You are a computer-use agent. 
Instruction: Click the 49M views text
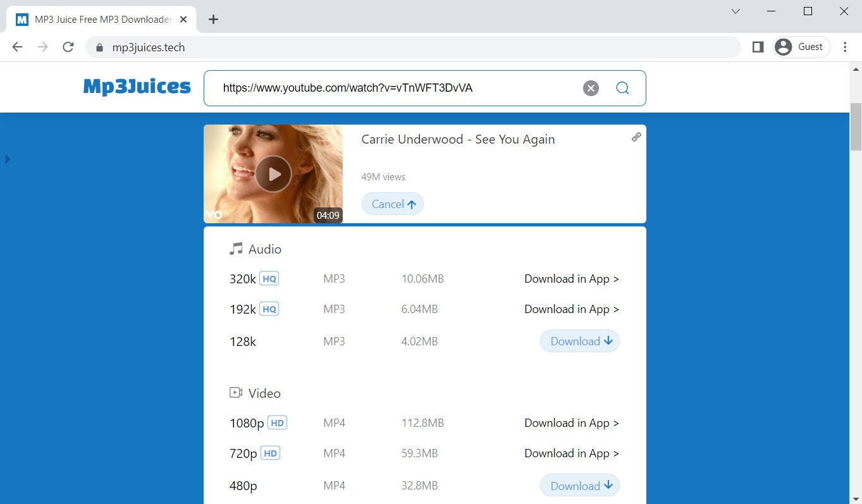[383, 176]
